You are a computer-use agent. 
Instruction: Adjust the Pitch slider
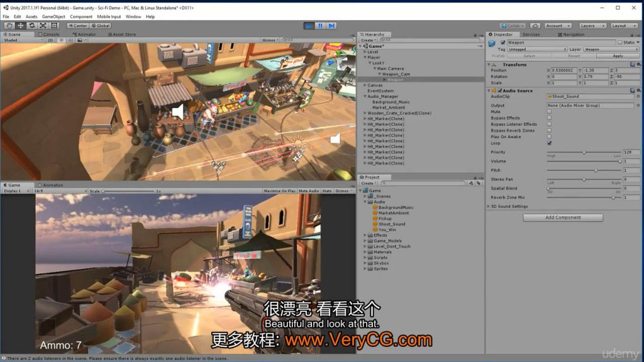coord(584,170)
